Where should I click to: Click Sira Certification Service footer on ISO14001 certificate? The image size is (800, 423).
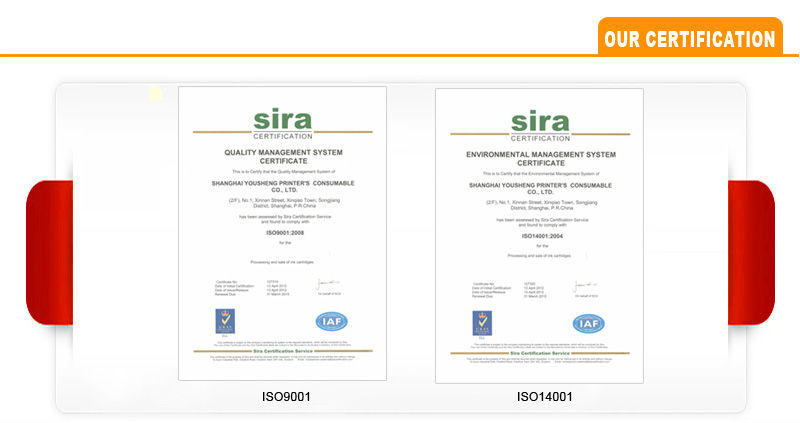(x=540, y=353)
